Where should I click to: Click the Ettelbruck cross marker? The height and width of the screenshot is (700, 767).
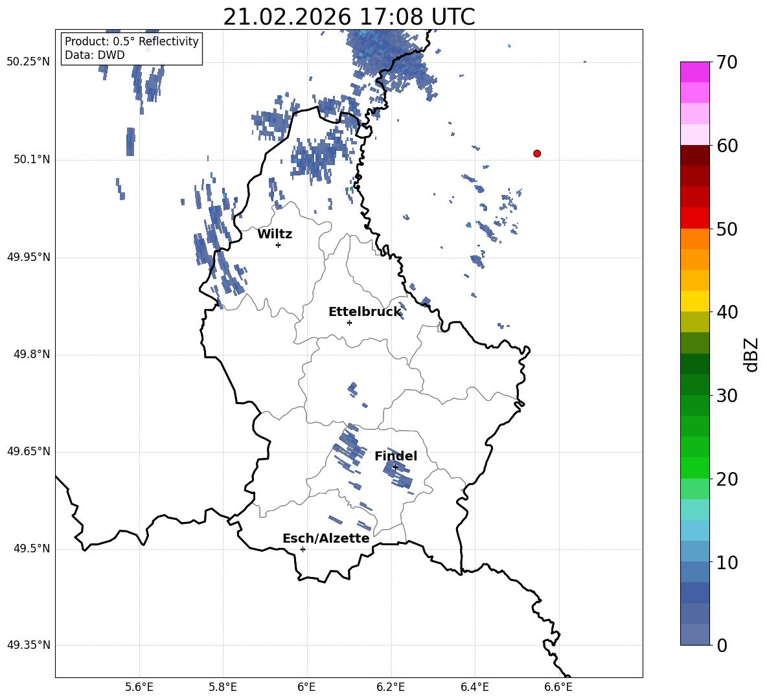click(x=349, y=322)
